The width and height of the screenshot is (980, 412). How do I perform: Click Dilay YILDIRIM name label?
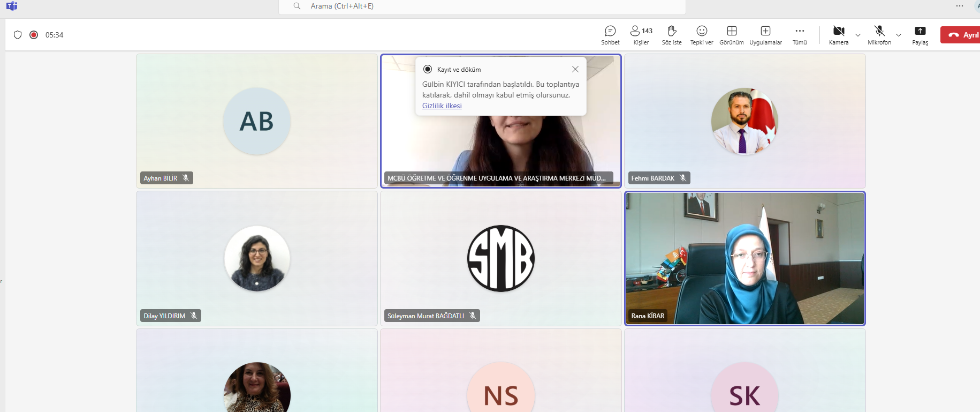[164, 316]
